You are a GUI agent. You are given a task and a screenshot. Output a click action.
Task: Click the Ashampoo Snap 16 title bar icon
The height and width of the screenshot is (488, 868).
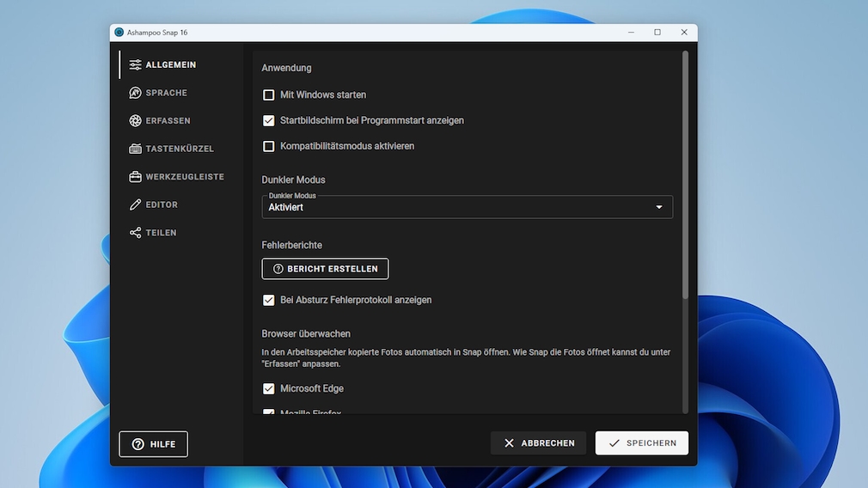pos(119,33)
